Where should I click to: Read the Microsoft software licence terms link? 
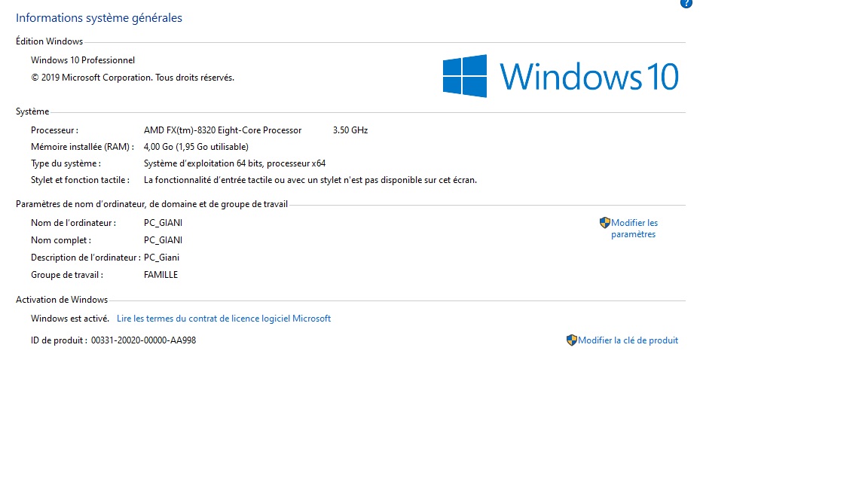tap(224, 319)
